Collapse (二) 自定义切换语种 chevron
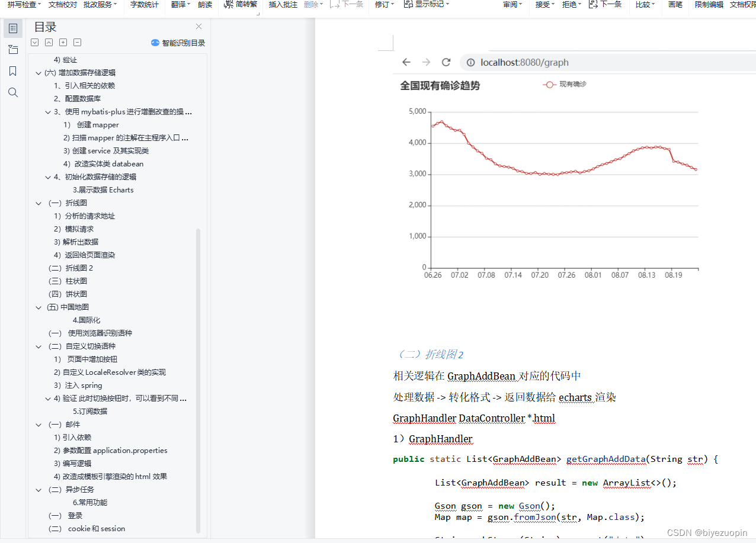 pyautogui.click(x=39, y=346)
